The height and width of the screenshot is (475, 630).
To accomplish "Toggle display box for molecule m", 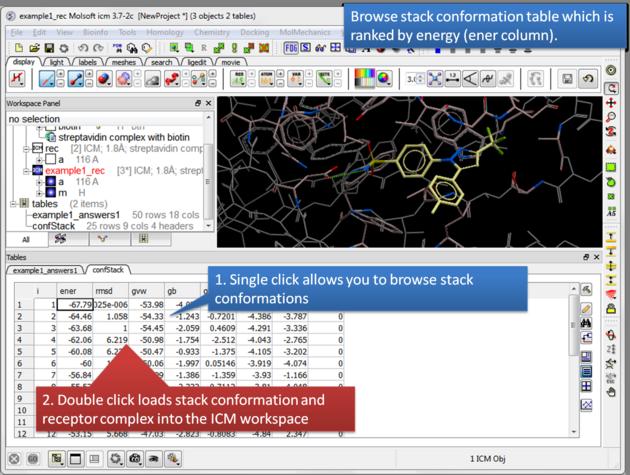I will click(51, 192).
